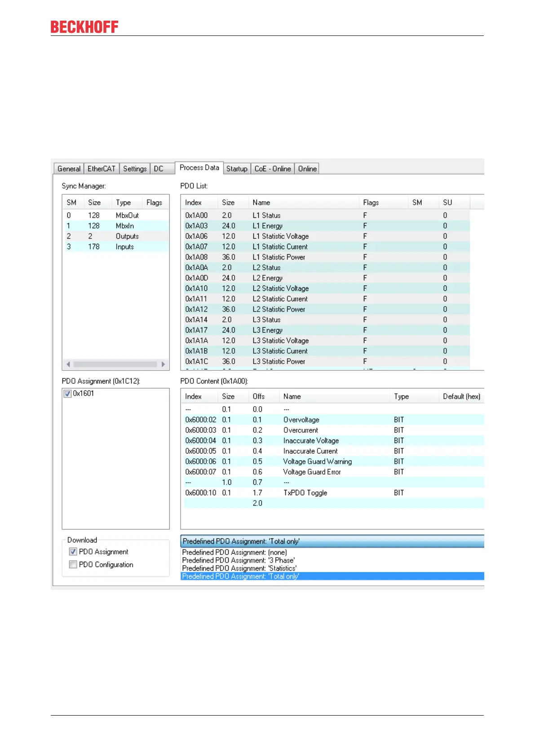Select PDO row L1 Energy
This screenshot has height=756, width=535.
pos(326,226)
